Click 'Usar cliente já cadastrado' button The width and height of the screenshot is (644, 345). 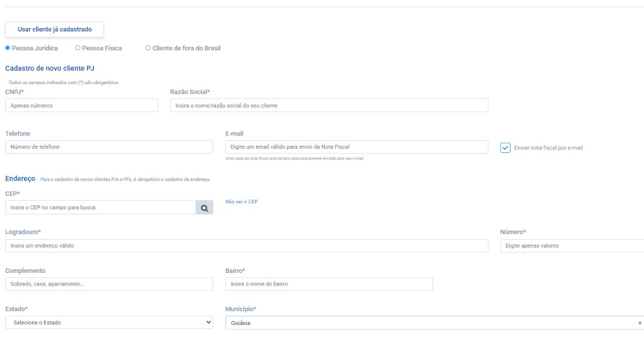(54, 29)
